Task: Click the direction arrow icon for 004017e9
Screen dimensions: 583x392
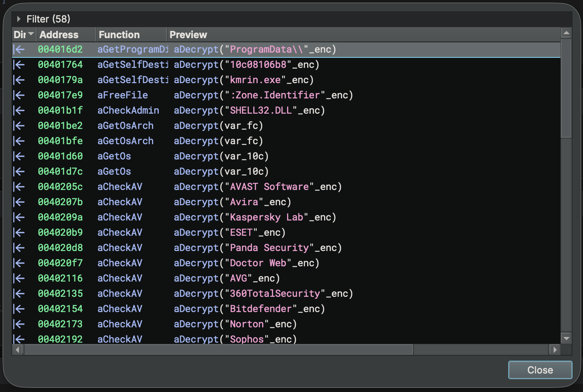Action: pos(19,95)
